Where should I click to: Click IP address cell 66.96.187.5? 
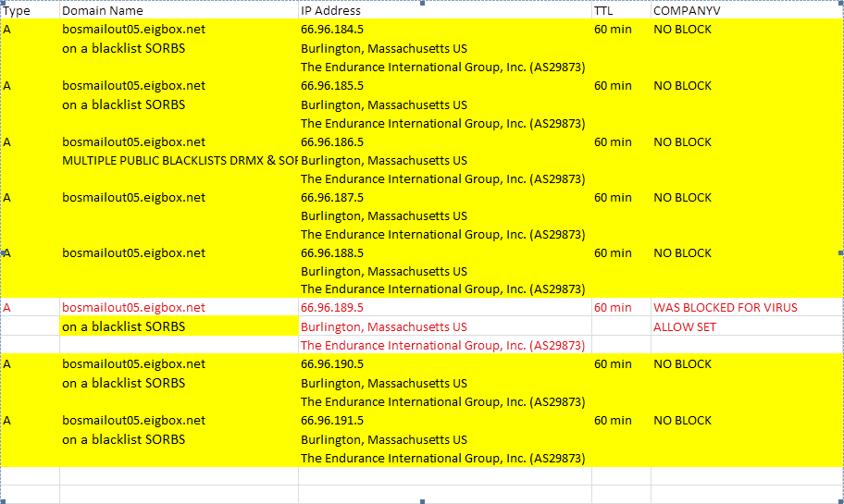(x=444, y=197)
